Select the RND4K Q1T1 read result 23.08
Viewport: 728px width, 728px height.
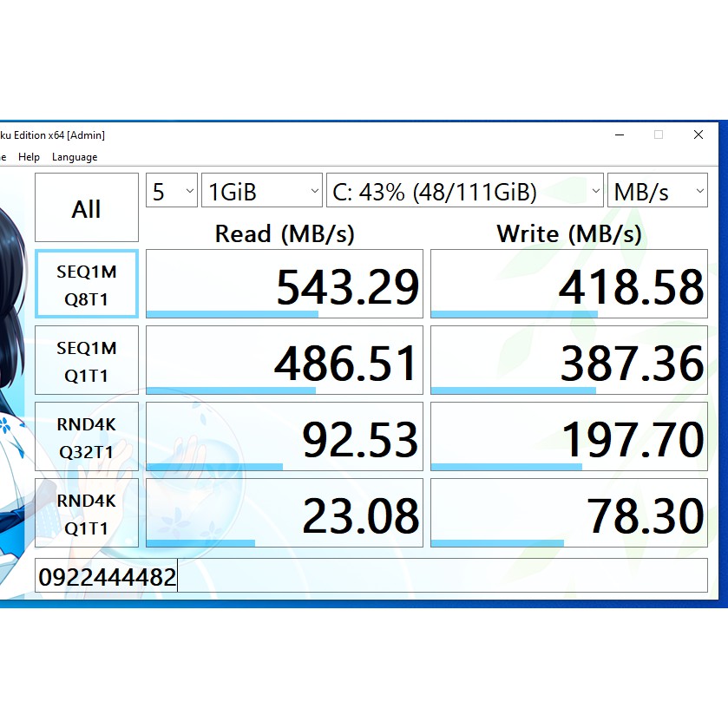(284, 512)
